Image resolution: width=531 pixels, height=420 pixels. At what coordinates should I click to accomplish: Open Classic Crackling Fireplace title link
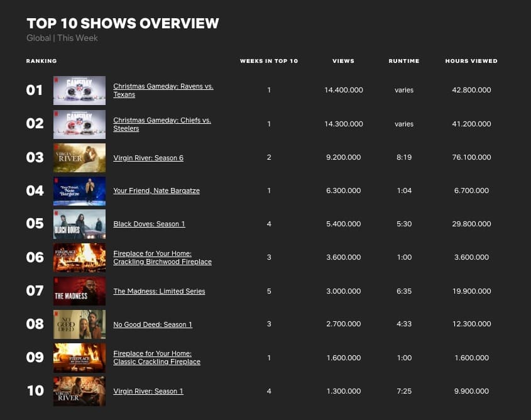pyautogui.click(x=157, y=358)
